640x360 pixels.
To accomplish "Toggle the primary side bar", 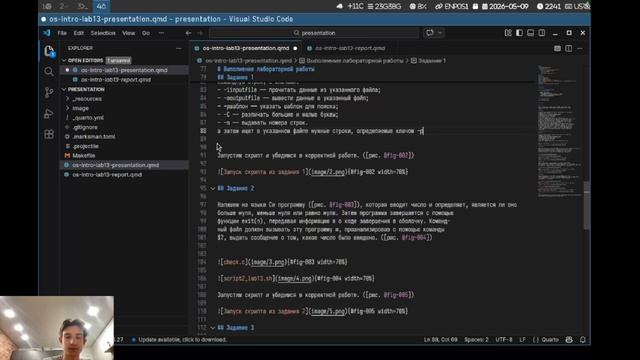I will click(519, 33).
